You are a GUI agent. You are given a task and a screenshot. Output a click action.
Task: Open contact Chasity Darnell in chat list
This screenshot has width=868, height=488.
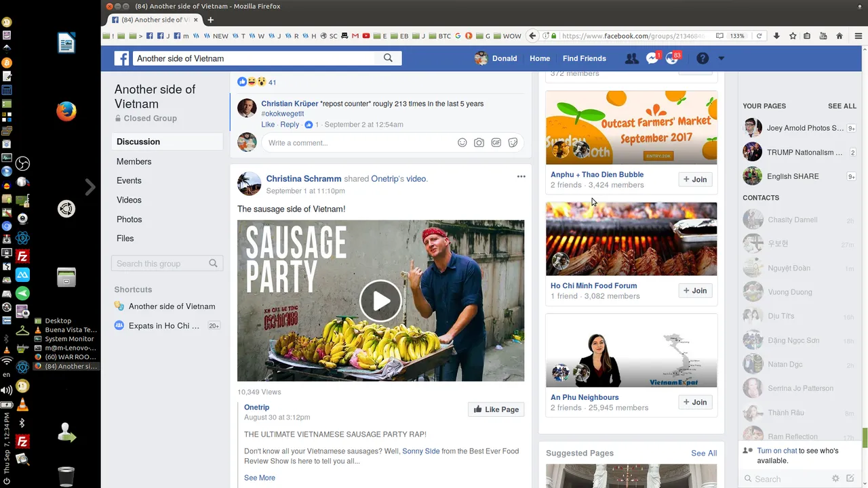point(800,220)
